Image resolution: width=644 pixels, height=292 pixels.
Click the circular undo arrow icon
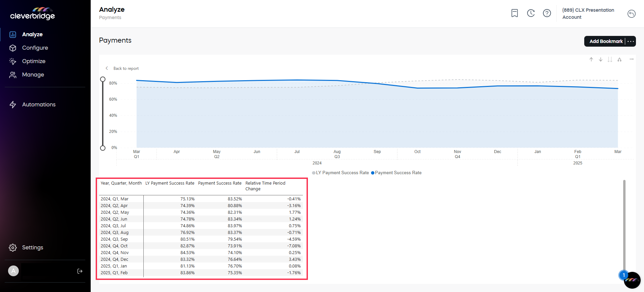[631, 14]
